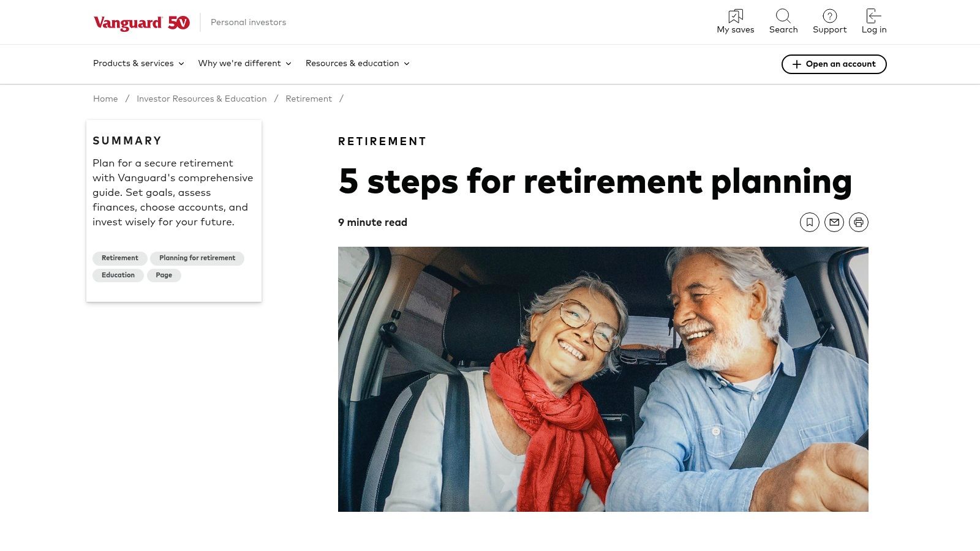Share the article via the email icon
The image size is (980, 551).
834,222
